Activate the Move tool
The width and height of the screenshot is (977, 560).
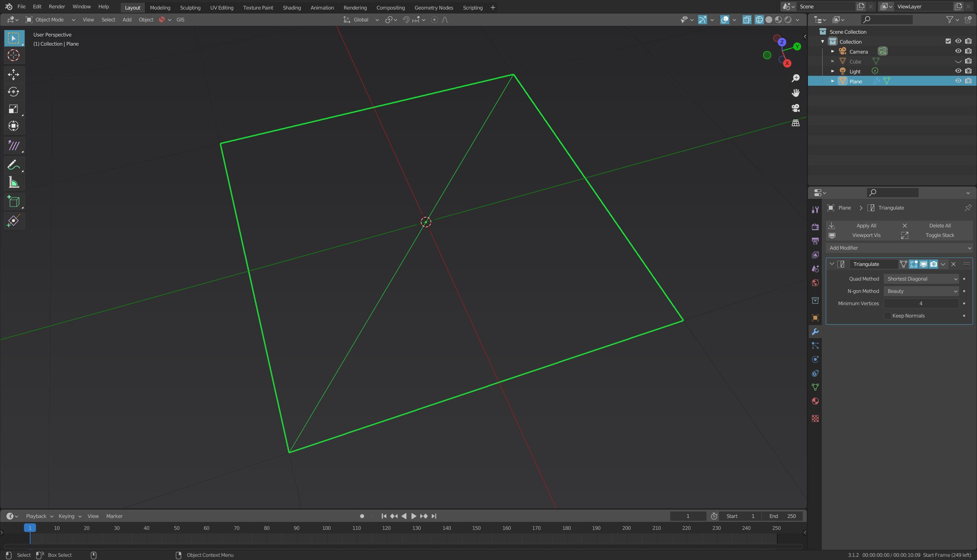tap(13, 74)
